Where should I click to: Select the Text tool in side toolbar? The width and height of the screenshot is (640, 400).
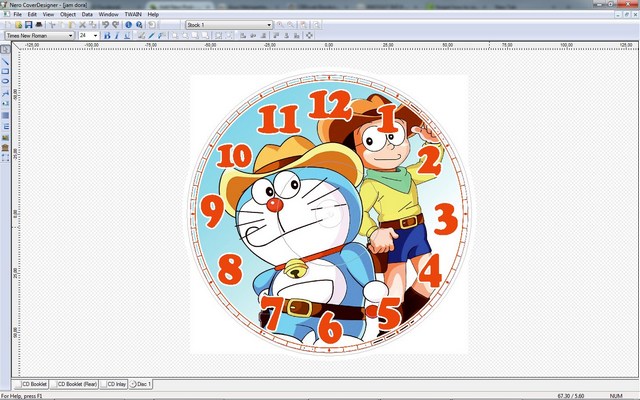pos(5,93)
